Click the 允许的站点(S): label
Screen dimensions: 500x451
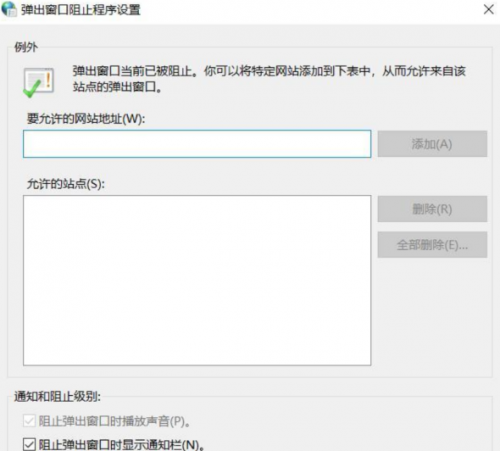65,184
